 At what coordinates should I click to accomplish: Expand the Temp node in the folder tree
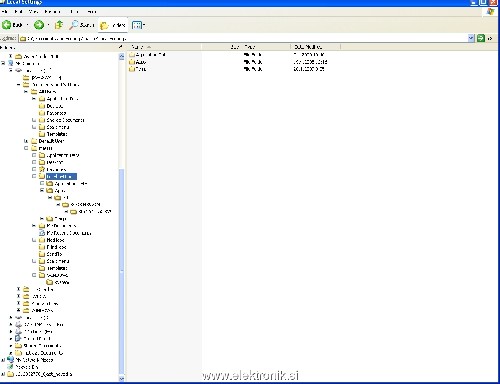click(42, 219)
